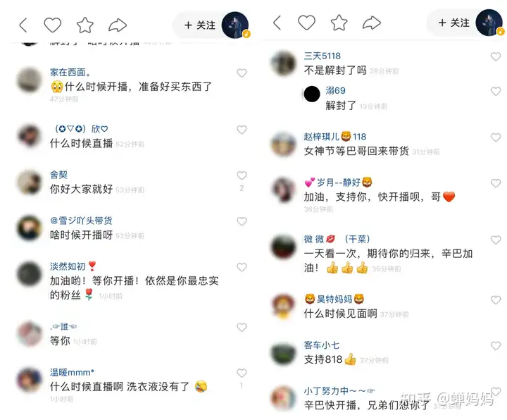Tap the share arrow icon in left header

coord(118,25)
